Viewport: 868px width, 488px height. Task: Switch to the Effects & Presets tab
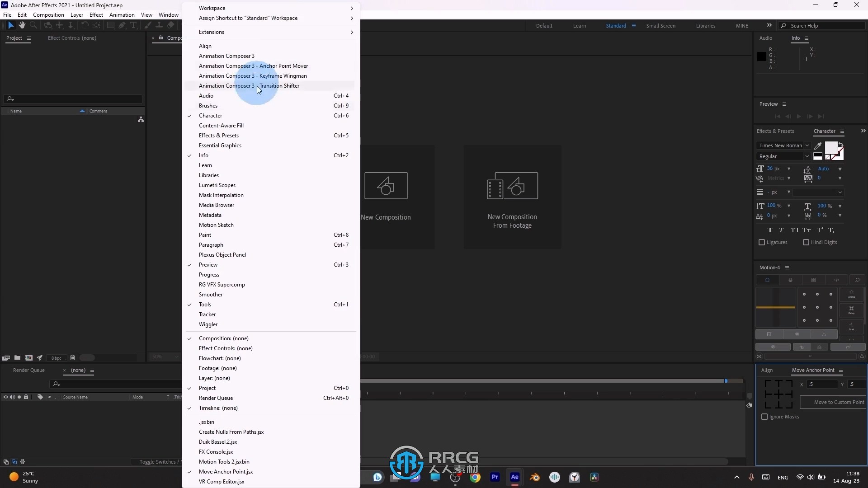(x=775, y=131)
